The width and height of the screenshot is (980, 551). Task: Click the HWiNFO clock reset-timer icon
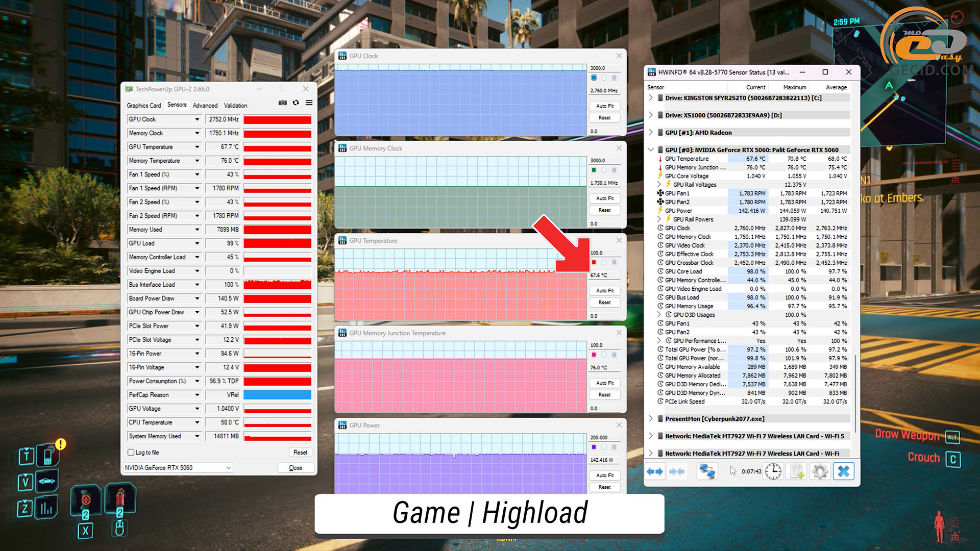coord(773,471)
